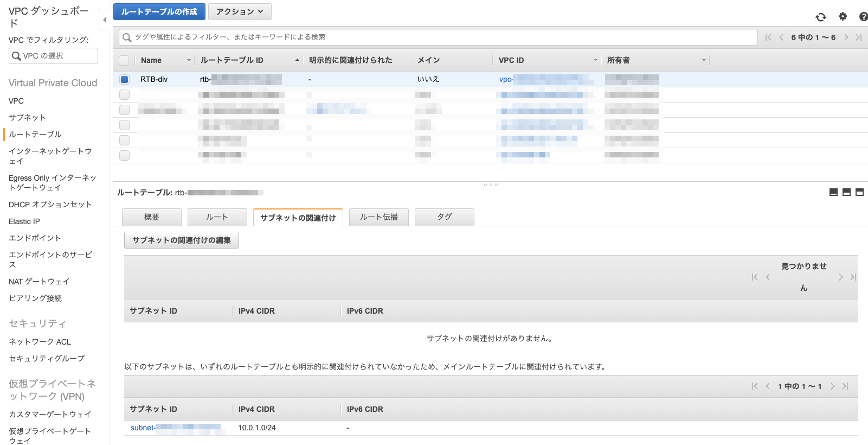Screen dimensions: 868x445
Task: Minimize the details pane with leftmost layout icon
Action: pyautogui.click(x=834, y=192)
